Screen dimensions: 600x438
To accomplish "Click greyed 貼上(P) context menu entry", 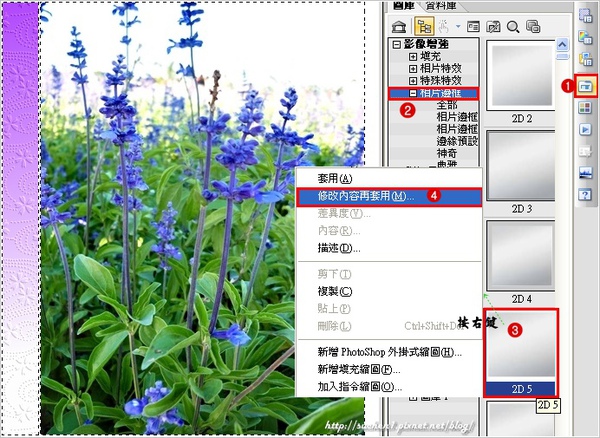I will pyautogui.click(x=389, y=309).
